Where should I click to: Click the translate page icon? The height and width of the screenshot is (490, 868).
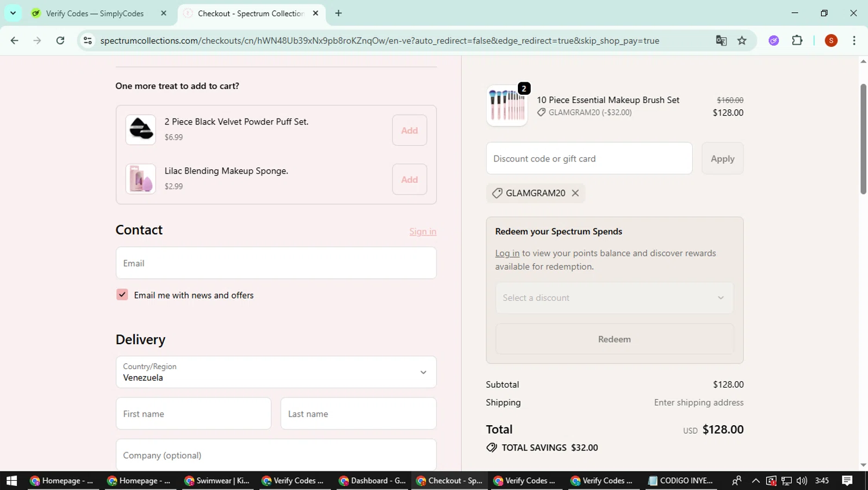pyautogui.click(x=721, y=40)
